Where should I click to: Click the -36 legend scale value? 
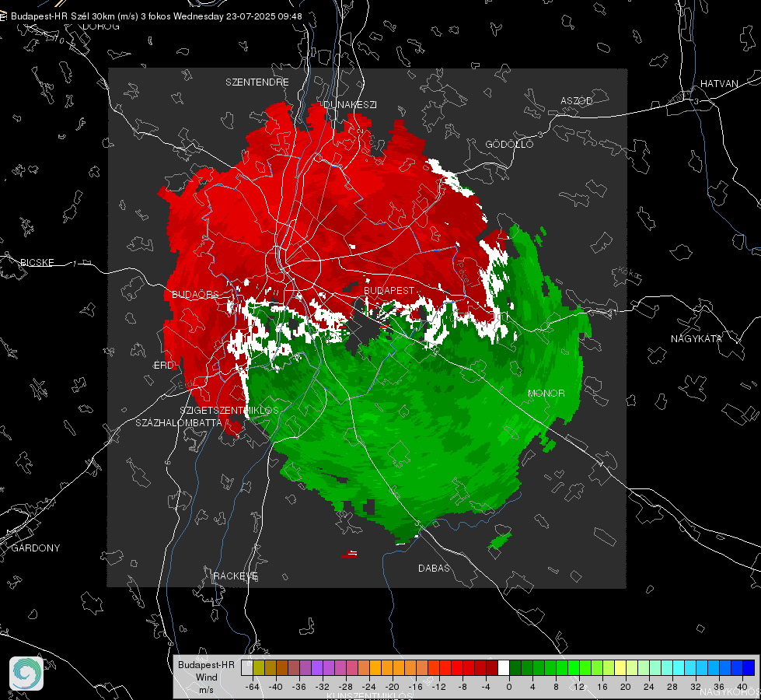click(x=299, y=687)
